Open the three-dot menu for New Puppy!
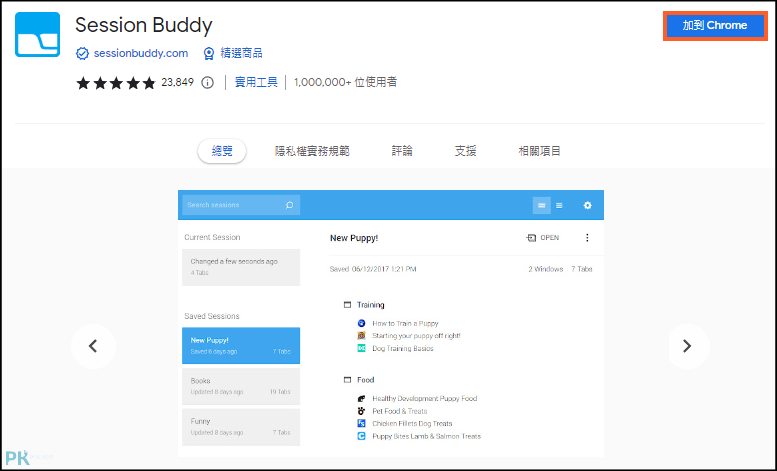 (587, 238)
